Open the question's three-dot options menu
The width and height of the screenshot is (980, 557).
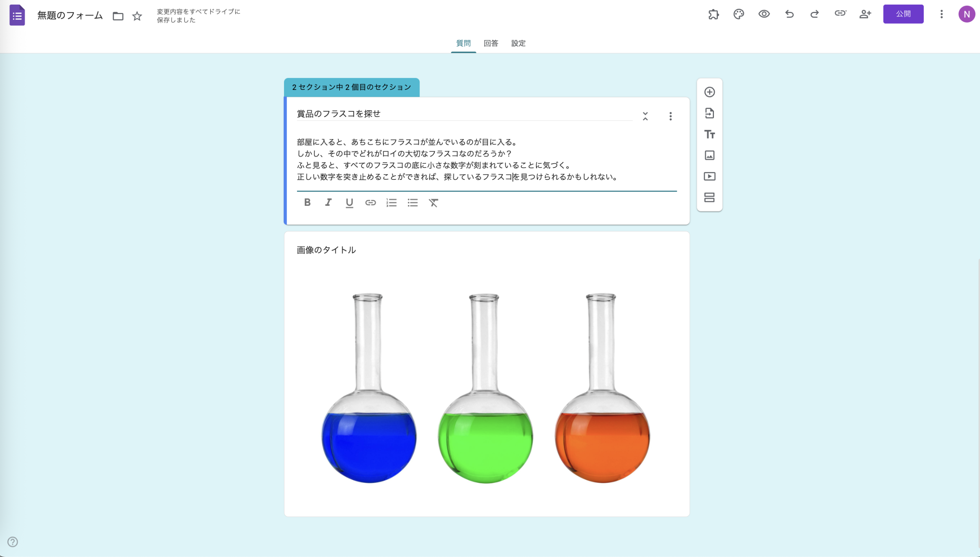click(670, 116)
